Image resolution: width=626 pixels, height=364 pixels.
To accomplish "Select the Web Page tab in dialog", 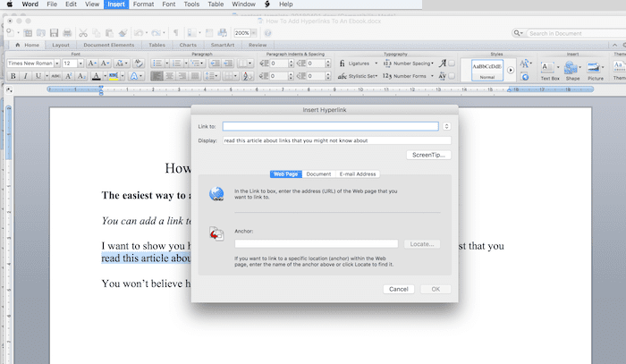I will pyautogui.click(x=286, y=174).
